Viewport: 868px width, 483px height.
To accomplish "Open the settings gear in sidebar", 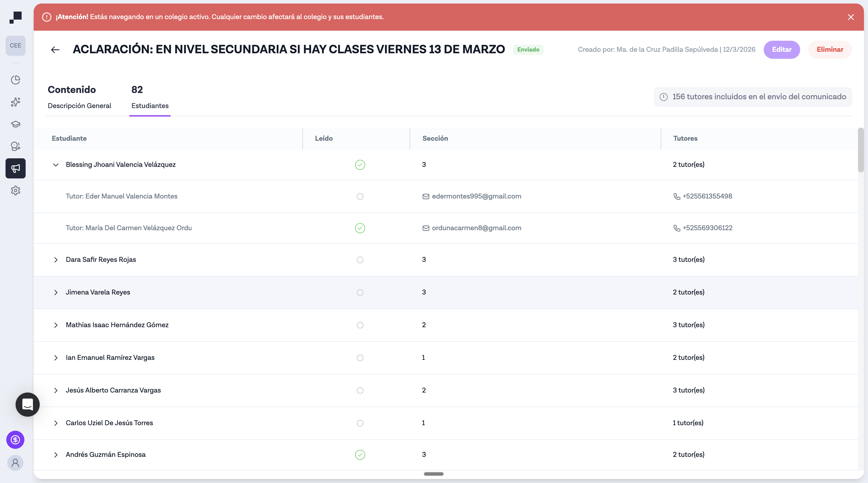I will tap(16, 190).
